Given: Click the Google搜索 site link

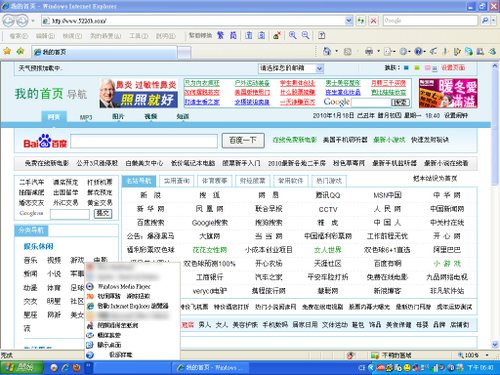Looking at the screenshot, I should (x=210, y=223).
